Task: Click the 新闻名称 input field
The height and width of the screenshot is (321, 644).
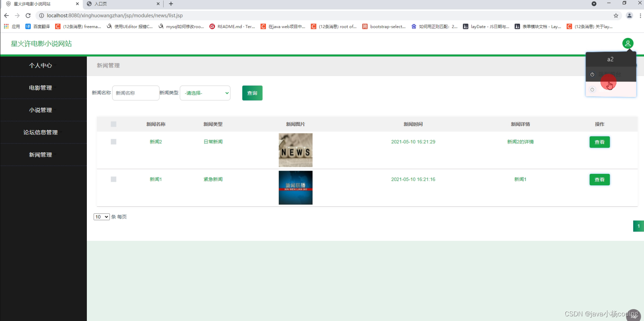Action: 136,93
